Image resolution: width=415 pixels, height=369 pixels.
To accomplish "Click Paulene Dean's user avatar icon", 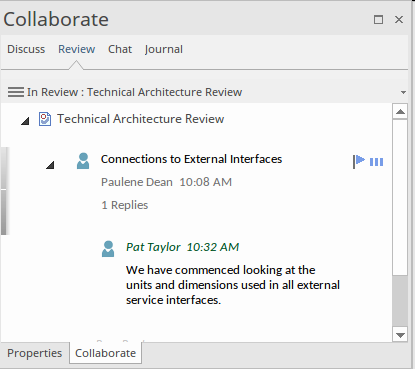I will (x=83, y=161).
